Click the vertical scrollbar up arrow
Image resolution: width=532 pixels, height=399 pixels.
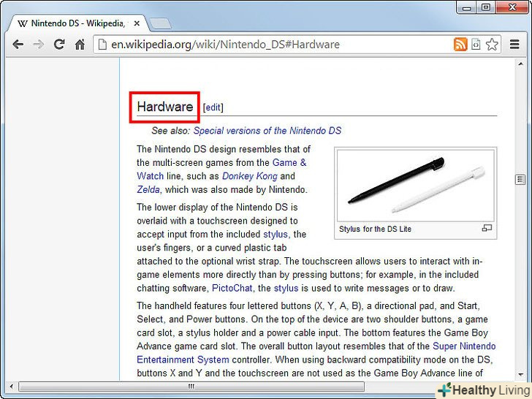click(520, 64)
